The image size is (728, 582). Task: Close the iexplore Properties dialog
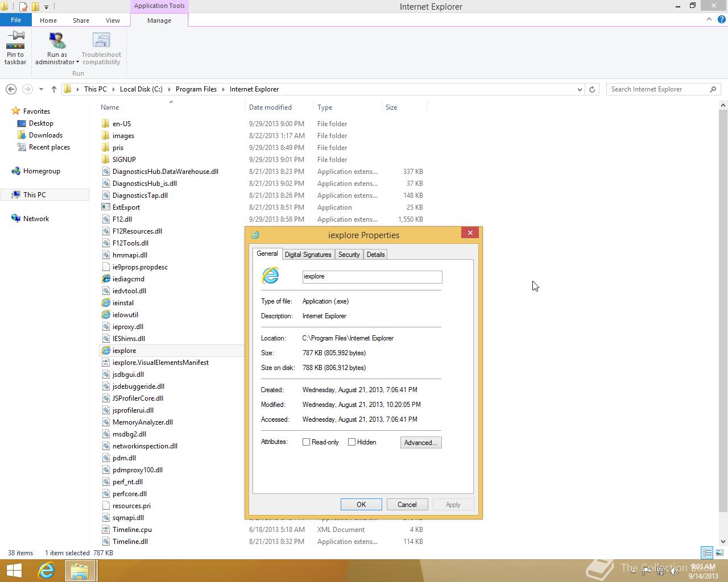pyautogui.click(x=470, y=232)
